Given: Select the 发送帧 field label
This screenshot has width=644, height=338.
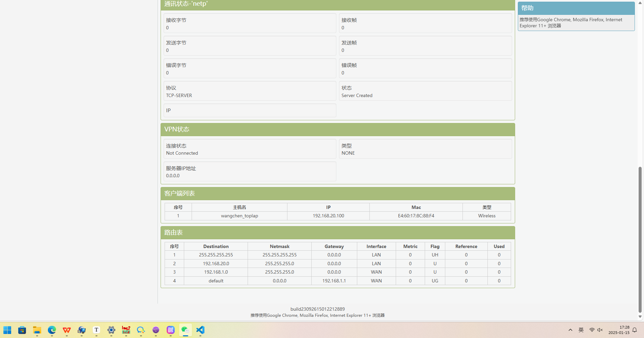Looking at the screenshot, I should [x=349, y=43].
